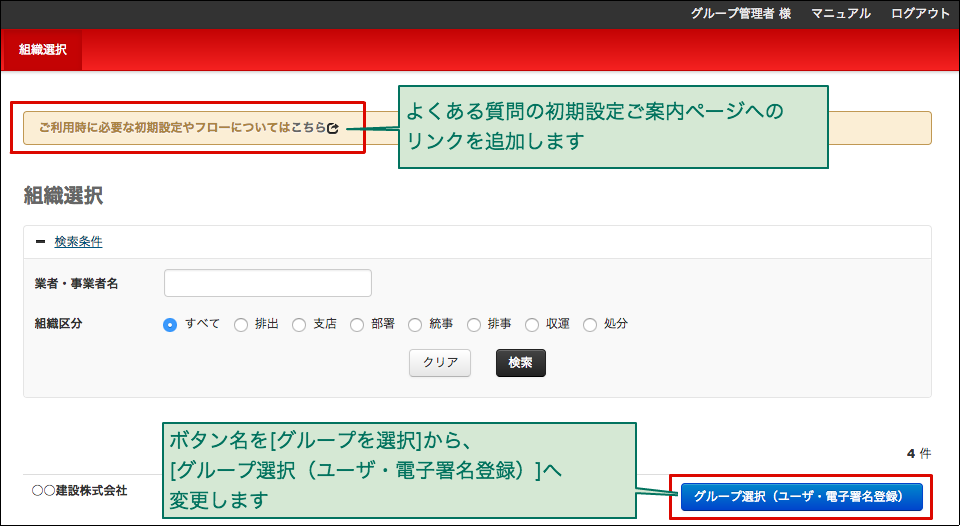Pick the 部署 radio button
This screenshot has height=526, width=960.
pos(357,324)
